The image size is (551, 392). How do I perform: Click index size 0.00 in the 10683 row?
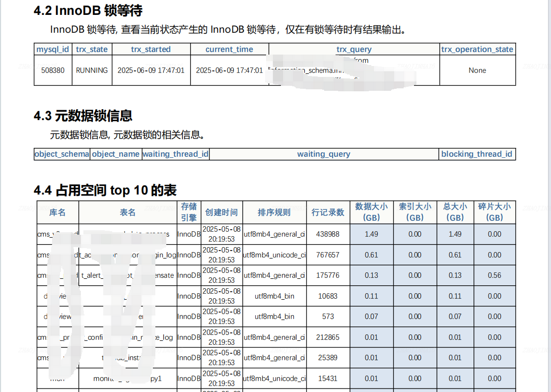tap(415, 296)
